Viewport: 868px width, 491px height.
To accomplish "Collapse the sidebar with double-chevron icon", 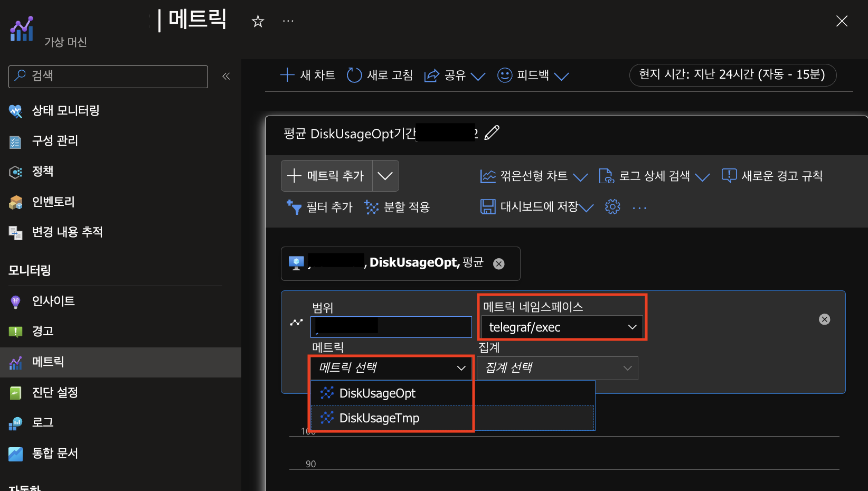I will pos(226,76).
